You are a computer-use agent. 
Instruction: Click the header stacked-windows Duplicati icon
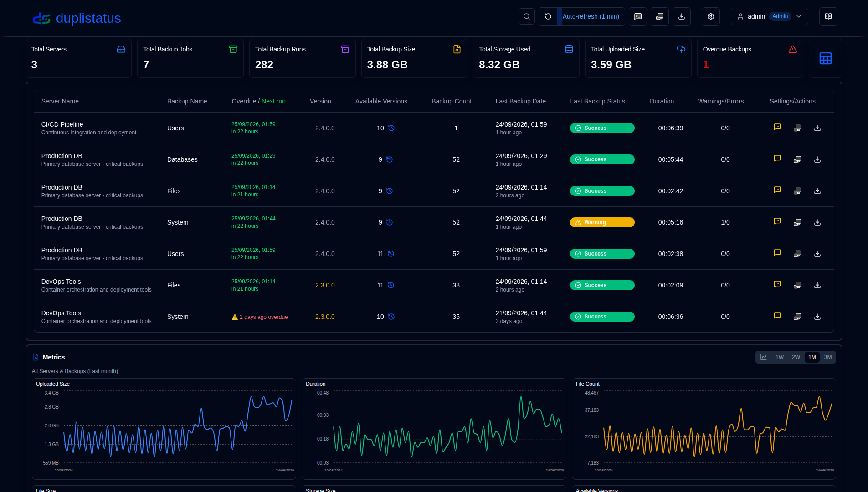coord(660,16)
